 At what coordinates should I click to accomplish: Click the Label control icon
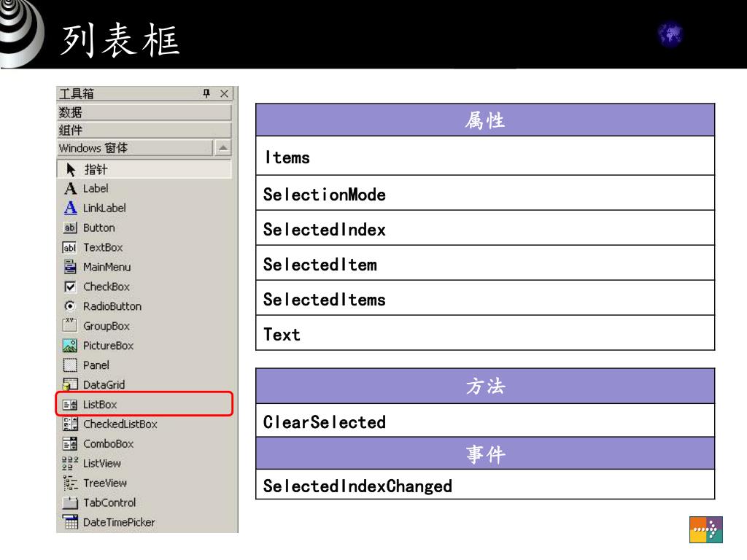click(70, 189)
